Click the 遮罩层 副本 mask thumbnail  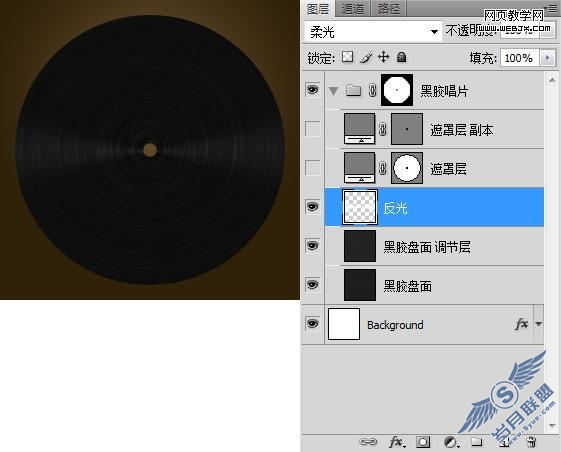pos(407,129)
